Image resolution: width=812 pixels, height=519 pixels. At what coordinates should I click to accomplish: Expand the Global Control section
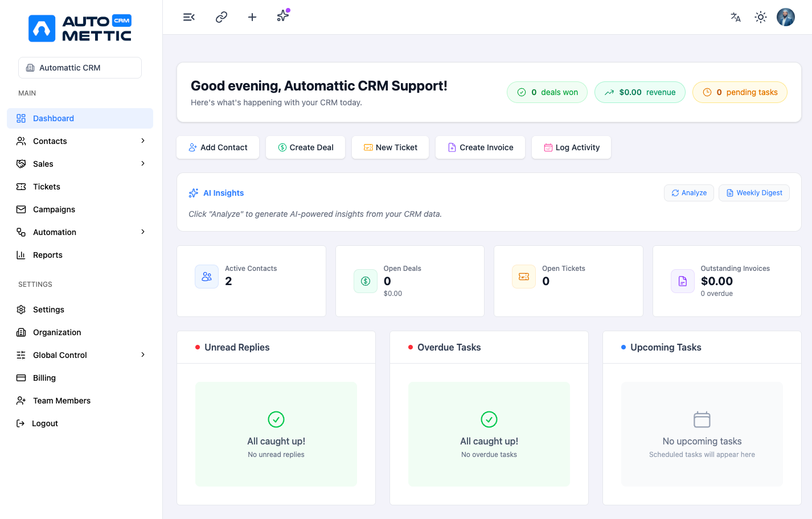(x=143, y=355)
